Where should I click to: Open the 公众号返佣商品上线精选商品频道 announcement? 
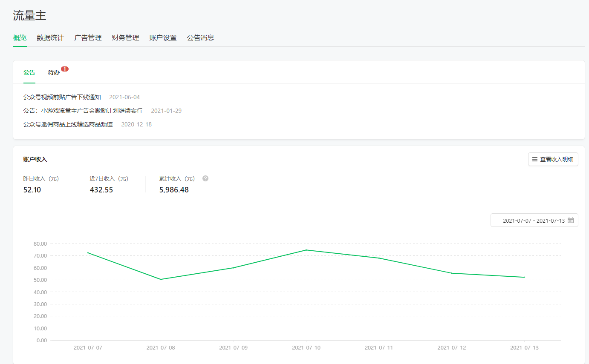pyautogui.click(x=68, y=125)
